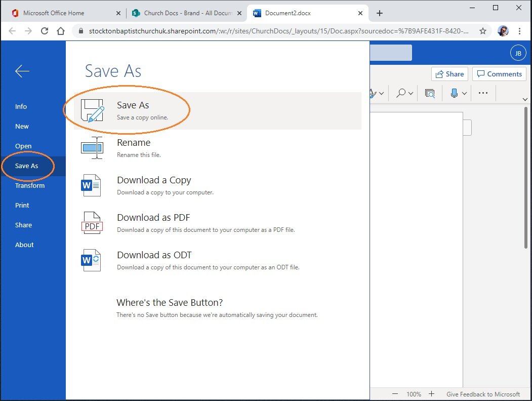Zoom in with the plus button
The height and width of the screenshot is (401, 532).
tap(431, 393)
